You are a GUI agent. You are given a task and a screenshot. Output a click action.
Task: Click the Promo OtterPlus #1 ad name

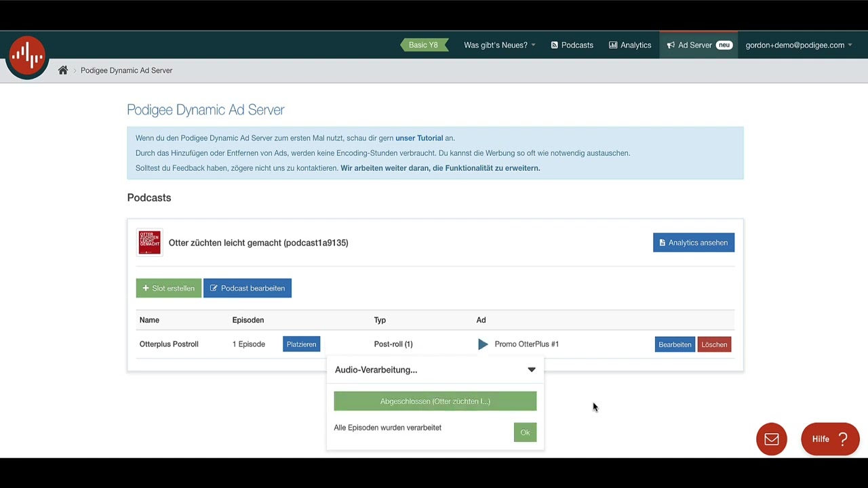coord(527,344)
